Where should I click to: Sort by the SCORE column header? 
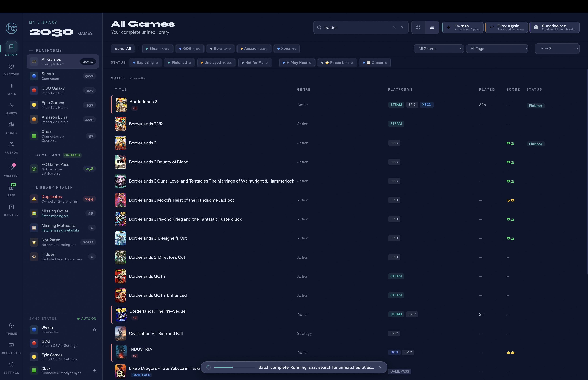(x=513, y=90)
